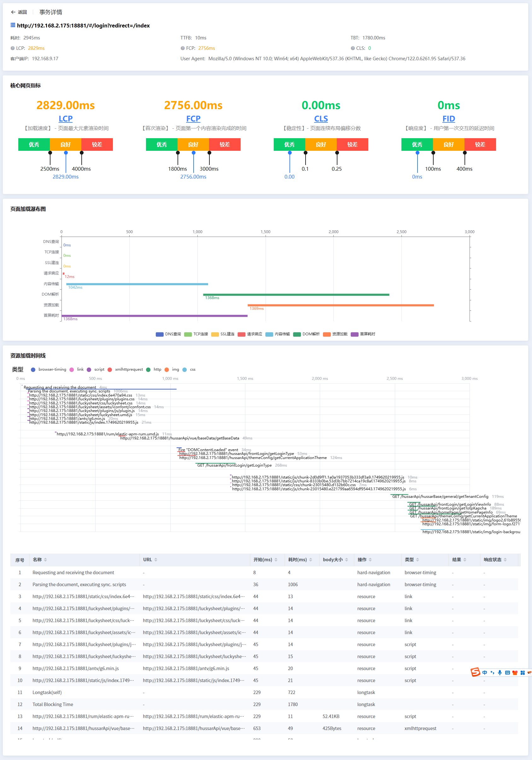
Task: Open the LCP metric link
Action: point(66,119)
